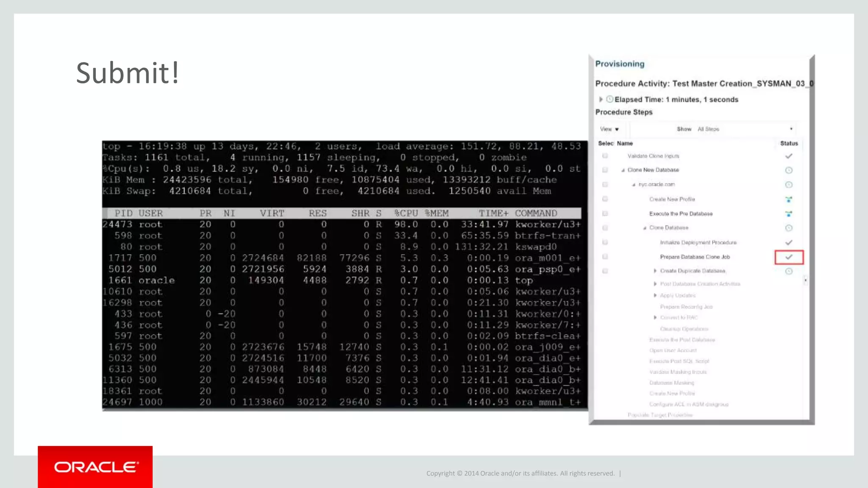Image resolution: width=868 pixels, height=488 pixels.
Task: Check the Validate Clone Inputs checkbox
Action: [x=605, y=156]
